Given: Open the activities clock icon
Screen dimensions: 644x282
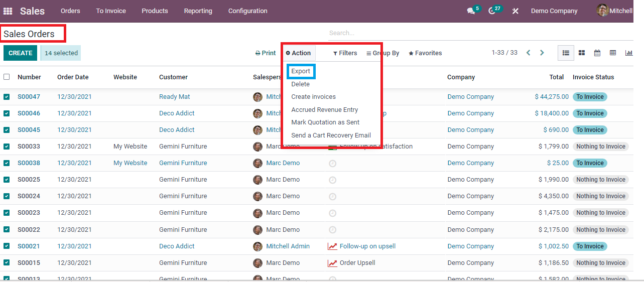Looking at the screenshot, I should click(x=492, y=11).
